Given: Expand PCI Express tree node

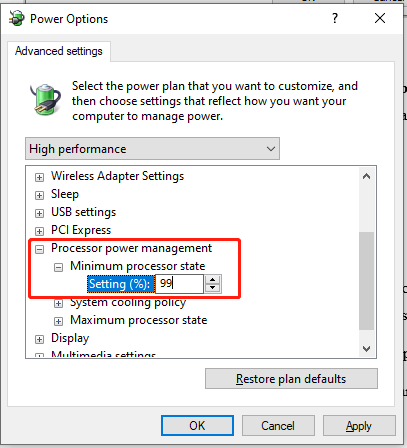Looking at the screenshot, I should 39,231.
